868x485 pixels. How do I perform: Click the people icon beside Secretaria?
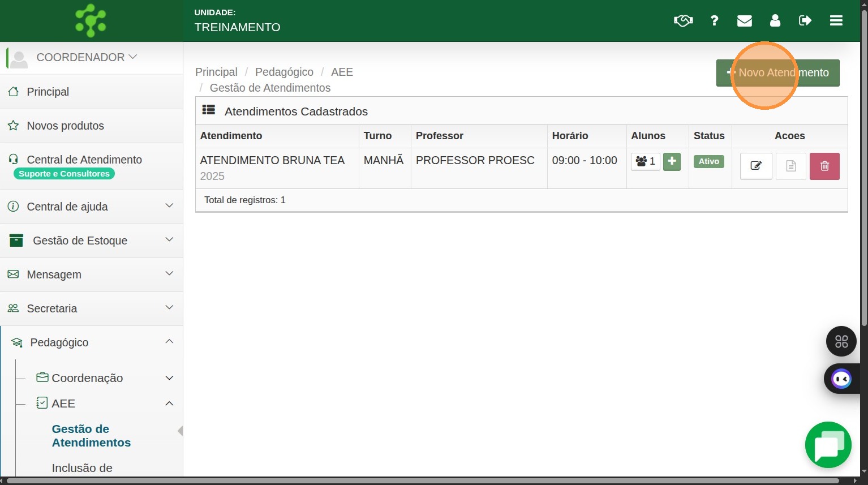(13, 308)
